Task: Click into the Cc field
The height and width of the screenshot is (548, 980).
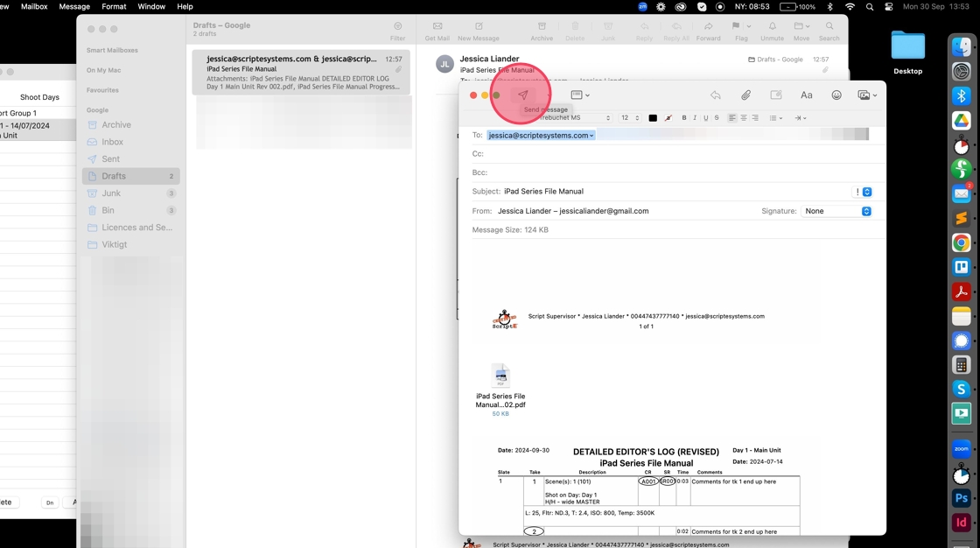Action: point(678,153)
